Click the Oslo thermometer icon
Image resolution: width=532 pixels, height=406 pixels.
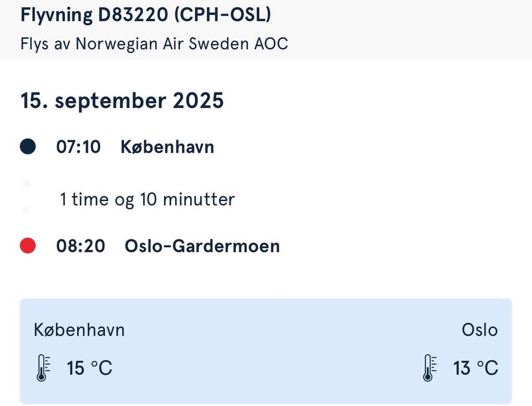coord(428,368)
